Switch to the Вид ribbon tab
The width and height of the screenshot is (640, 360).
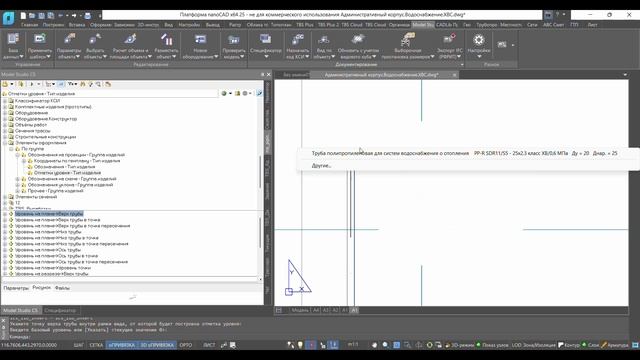point(169,25)
